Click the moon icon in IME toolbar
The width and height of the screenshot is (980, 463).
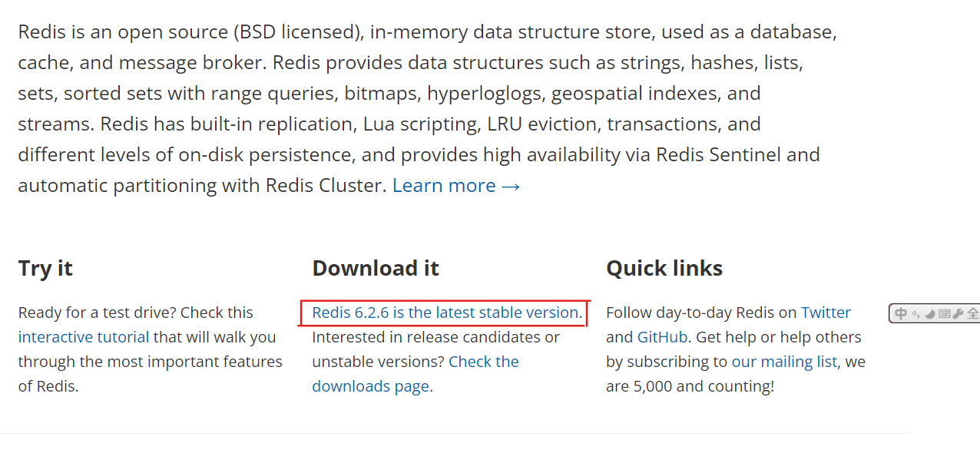[930, 313]
